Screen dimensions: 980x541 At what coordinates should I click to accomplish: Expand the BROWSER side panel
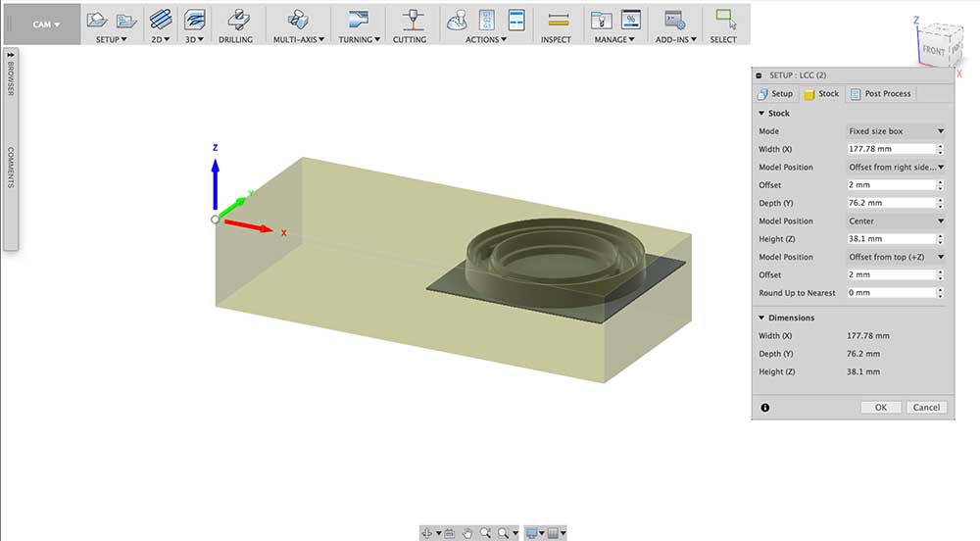coord(11,74)
